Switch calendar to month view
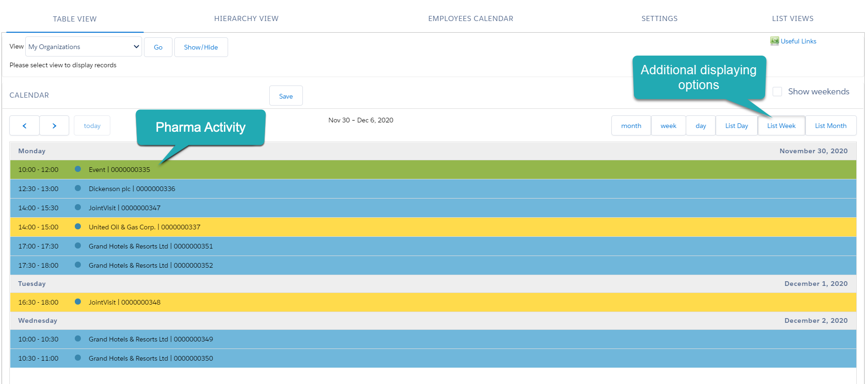 [x=631, y=126]
